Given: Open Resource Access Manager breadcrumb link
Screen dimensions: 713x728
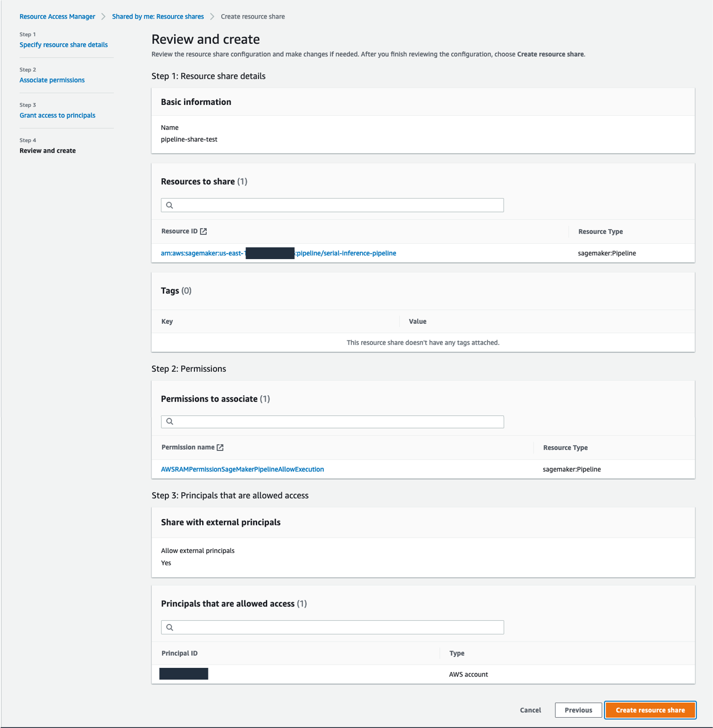Looking at the screenshot, I should 57,17.
